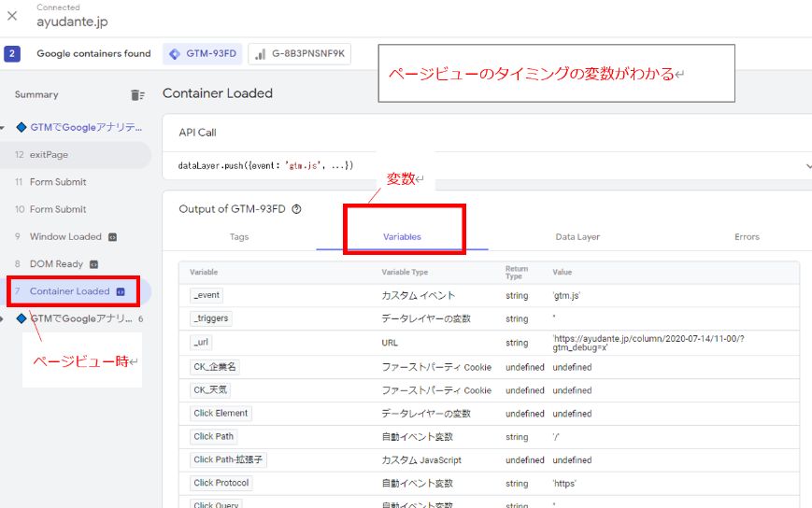Click the Value column header
The image size is (812, 508).
(x=562, y=272)
